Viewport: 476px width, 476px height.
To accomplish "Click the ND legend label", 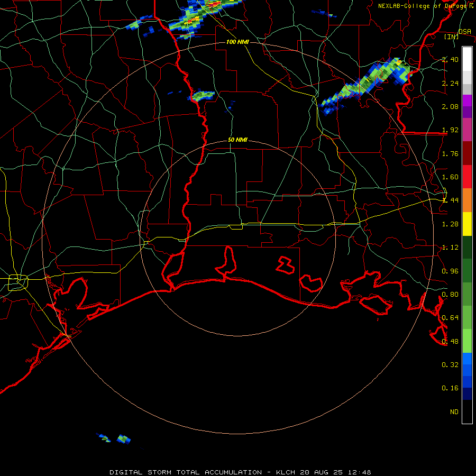I will pos(454,412).
